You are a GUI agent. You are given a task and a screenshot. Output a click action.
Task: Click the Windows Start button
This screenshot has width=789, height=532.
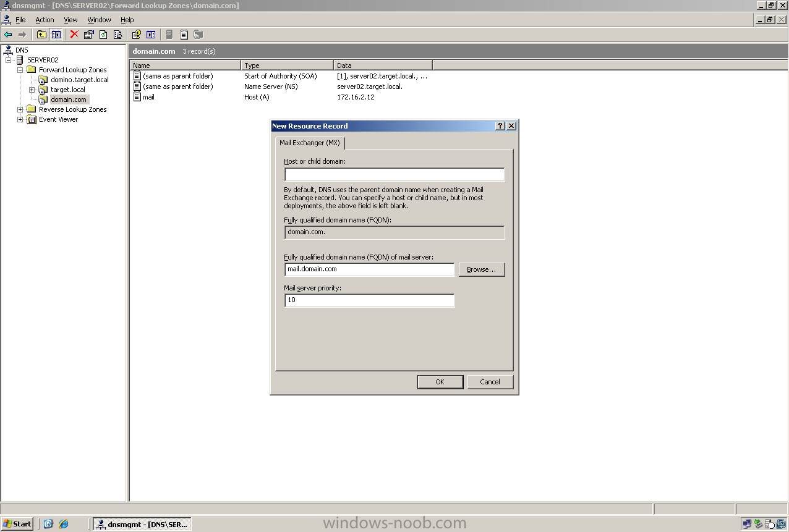17,524
